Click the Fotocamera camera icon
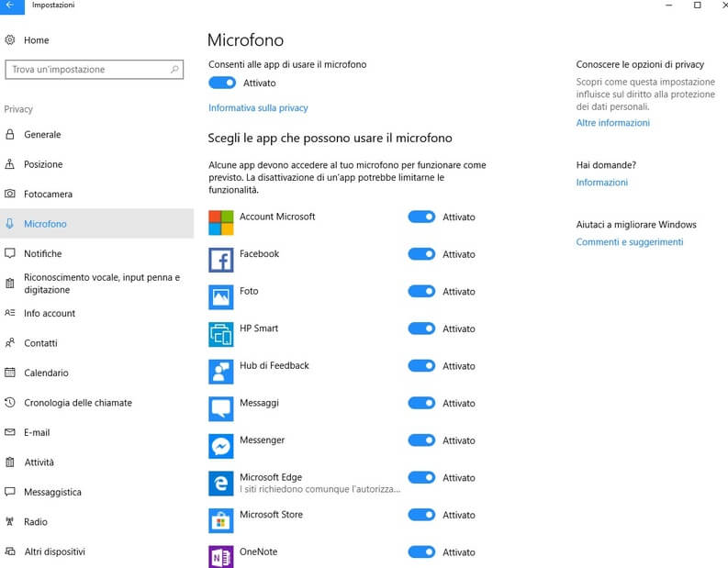 tap(10, 194)
